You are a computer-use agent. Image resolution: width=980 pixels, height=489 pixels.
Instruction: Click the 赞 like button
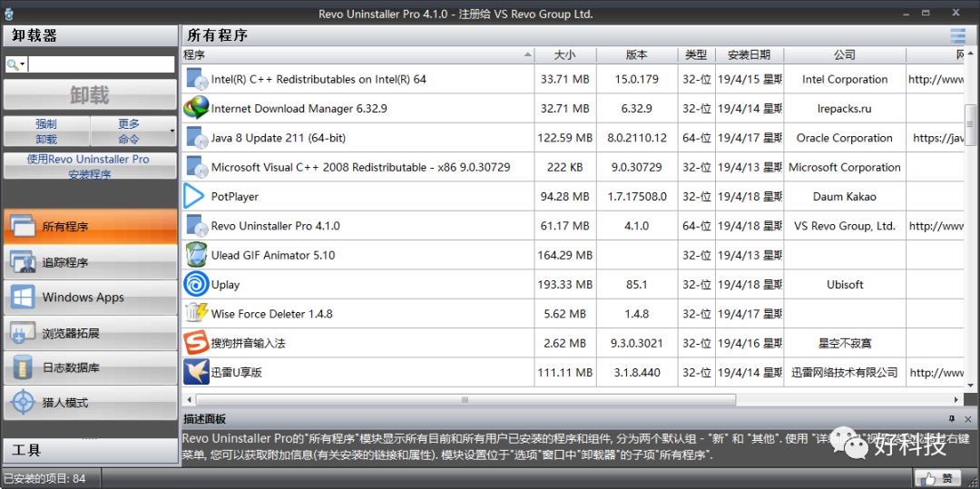coord(938,478)
